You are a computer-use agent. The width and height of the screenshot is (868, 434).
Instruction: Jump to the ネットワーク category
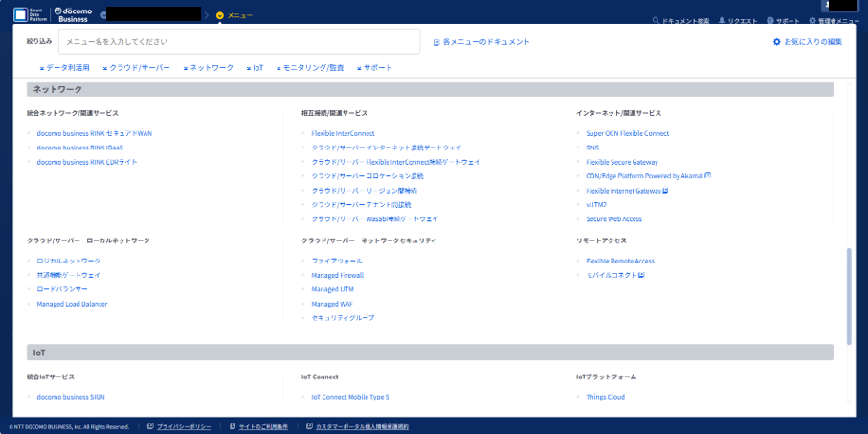point(208,68)
